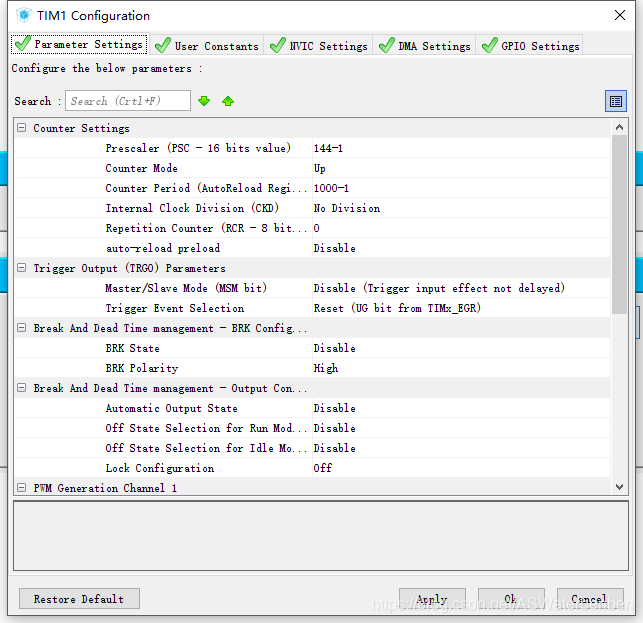Select the Lock Configuration label
The width and height of the screenshot is (643, 623).
[160, 468]
